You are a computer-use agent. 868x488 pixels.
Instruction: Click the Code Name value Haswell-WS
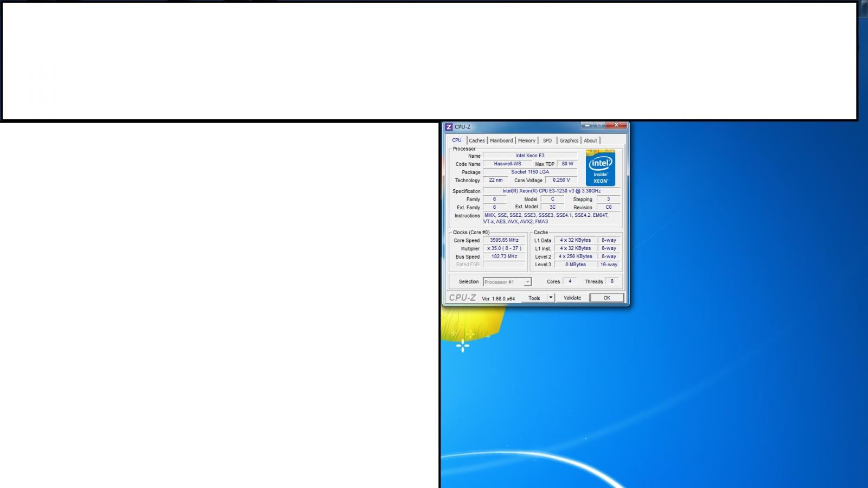507,164
